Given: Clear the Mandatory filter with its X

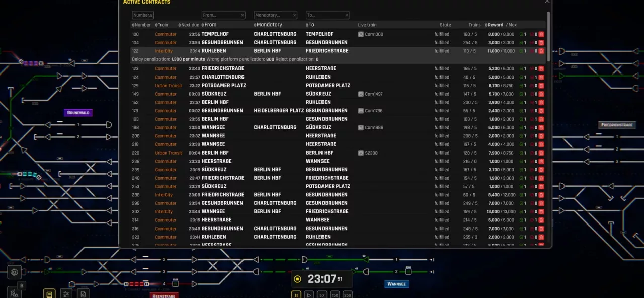Looking at the screenshot, I should [294, 15].
